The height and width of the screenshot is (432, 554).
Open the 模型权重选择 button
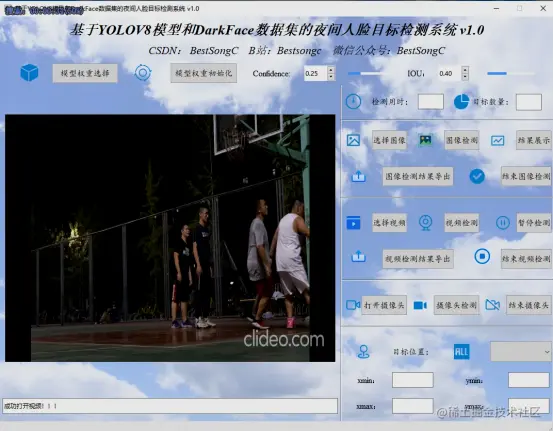(x=85, y=73)
